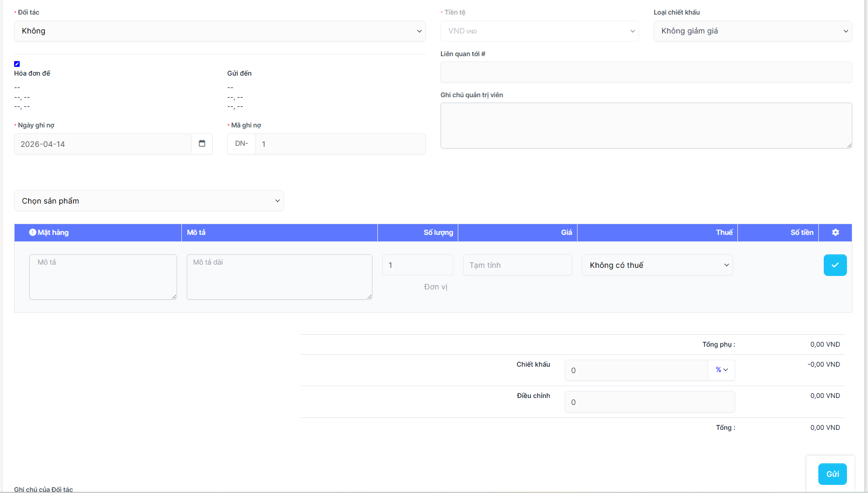Select tax option from Không có thuế dropdown
Image resolution: width=868 pixels, height=493 pixels.
click(657, 265)
